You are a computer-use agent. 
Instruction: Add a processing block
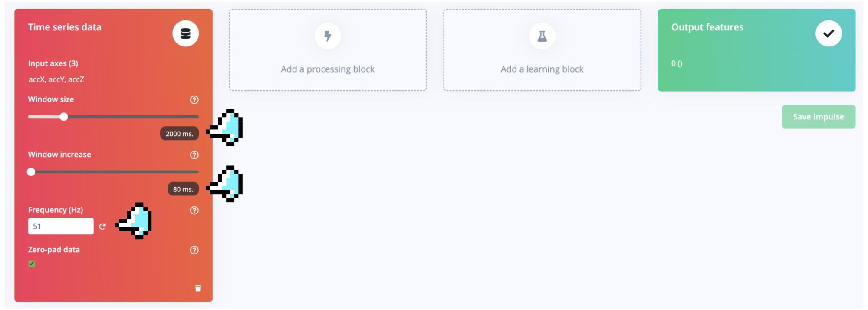328,50
